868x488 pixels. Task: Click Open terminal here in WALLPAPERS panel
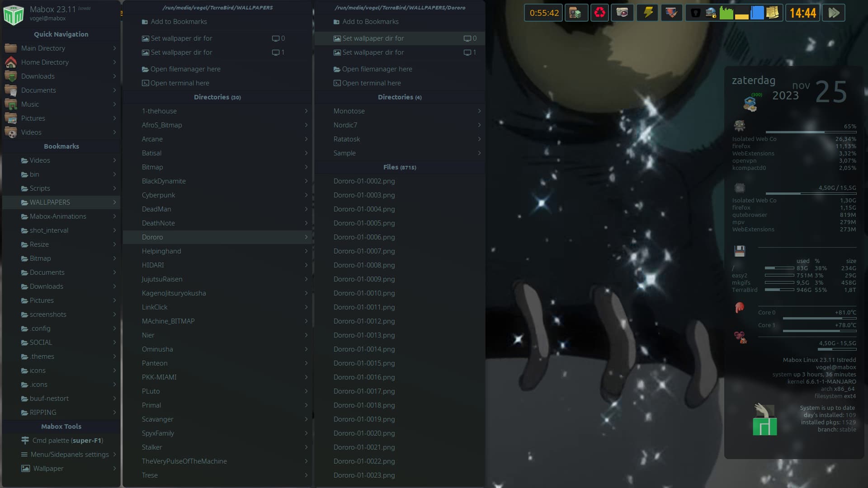tap(179, 83)
